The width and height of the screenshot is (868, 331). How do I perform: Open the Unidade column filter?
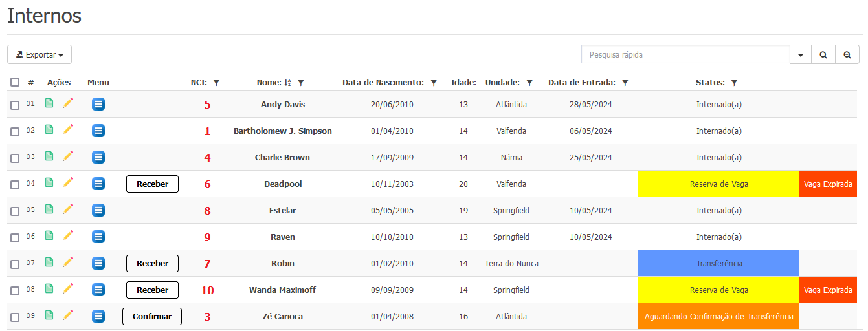[x=529, y=83]
